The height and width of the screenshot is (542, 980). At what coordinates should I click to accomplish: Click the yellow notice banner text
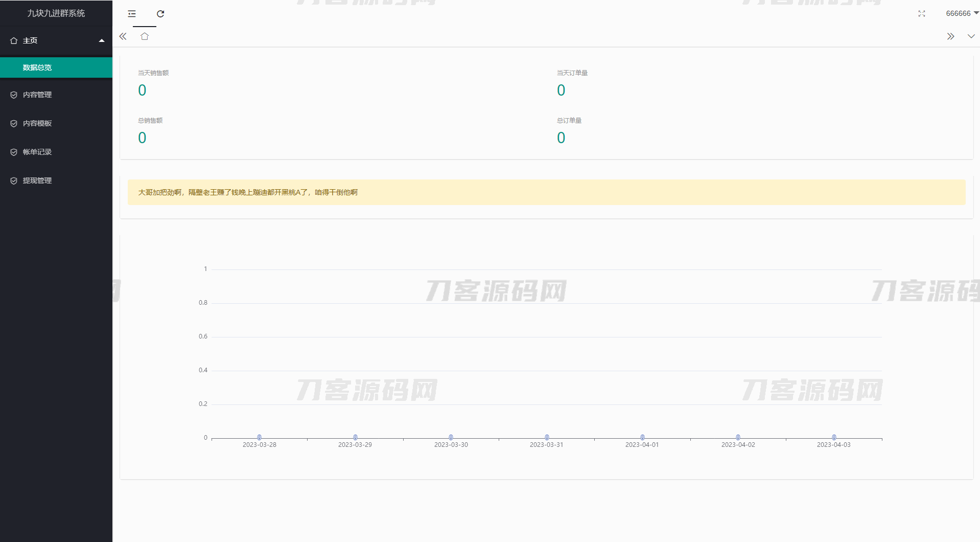pyautogui.click(x=248, y=192)
